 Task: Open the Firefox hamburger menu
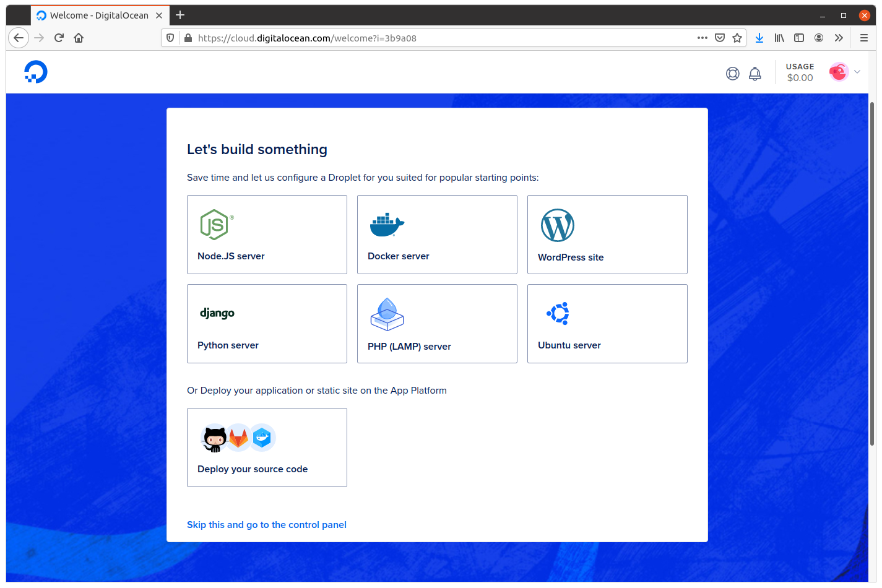864,38
